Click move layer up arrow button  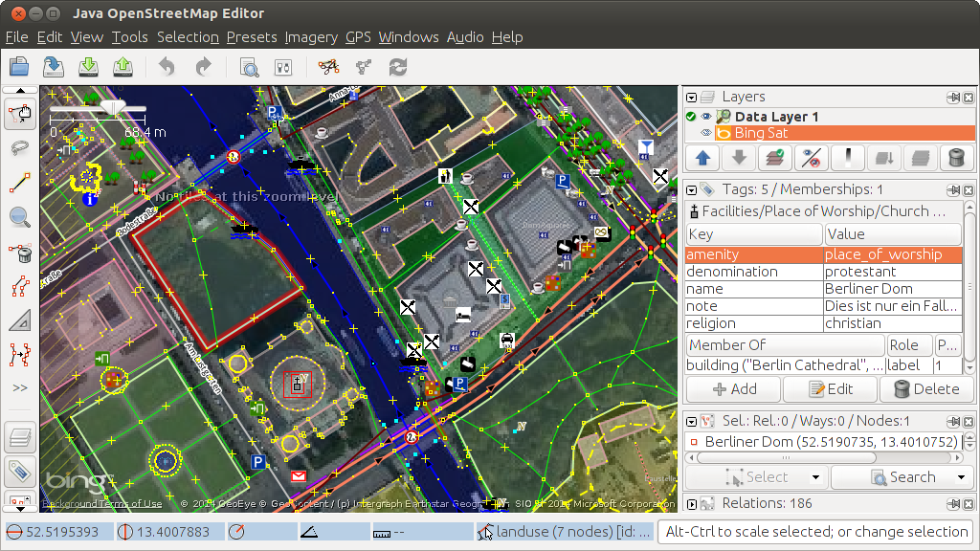point(702,158)
